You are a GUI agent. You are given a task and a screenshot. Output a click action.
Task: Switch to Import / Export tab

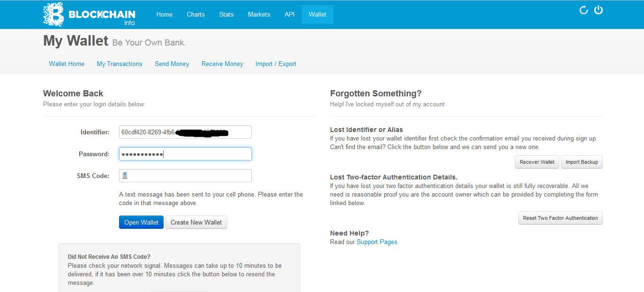point(276,64)
